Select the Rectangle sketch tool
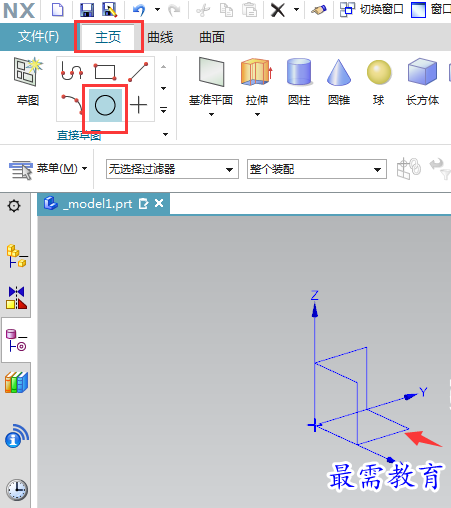This screenshot has height=508, width=451. click(105, 71)
